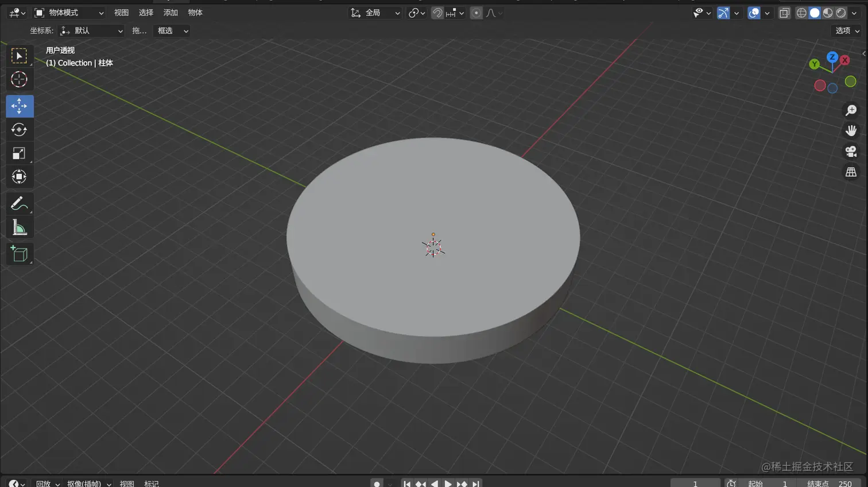Click the pan view hand icon
This screenshot has height=487, width=868.
[851, 131]
